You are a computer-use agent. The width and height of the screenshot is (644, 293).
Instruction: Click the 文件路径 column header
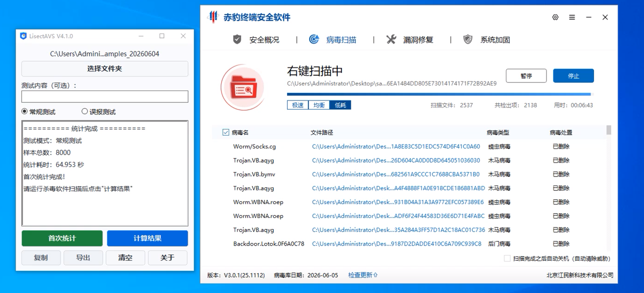(x=322, y=132)
